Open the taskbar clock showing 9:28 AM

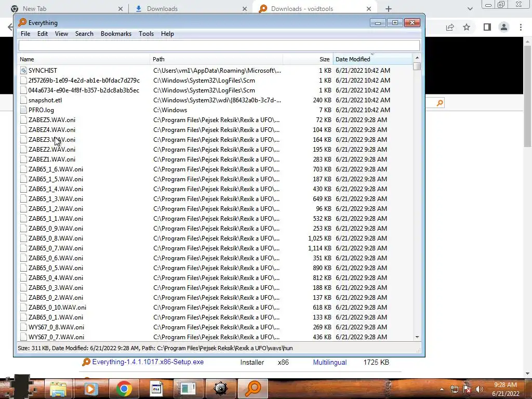coord(506,389)
